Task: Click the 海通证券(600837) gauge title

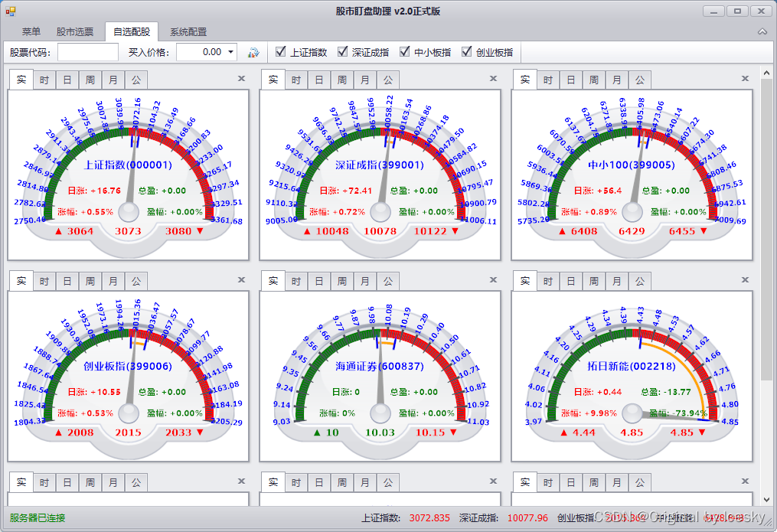Action: tap(380, 366)
